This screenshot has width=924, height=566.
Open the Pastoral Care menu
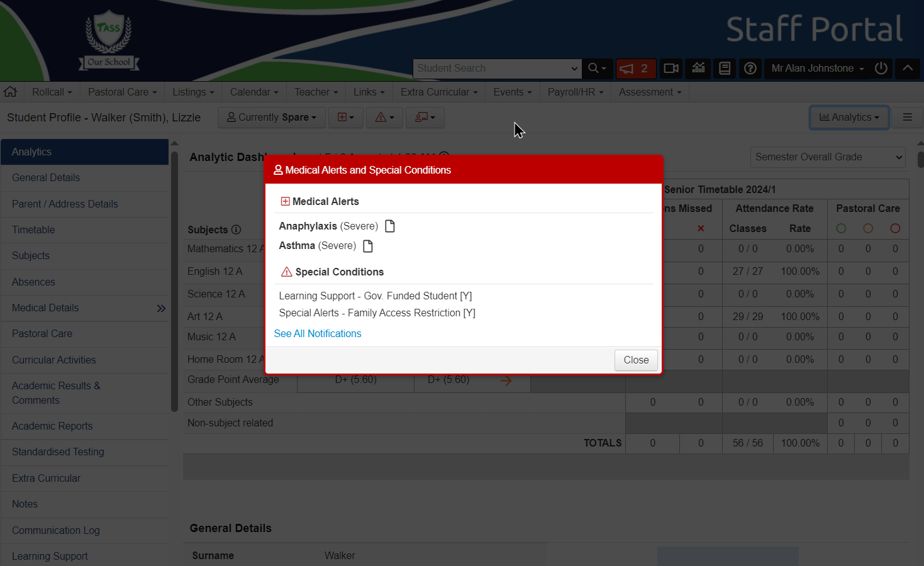(122, 92)
